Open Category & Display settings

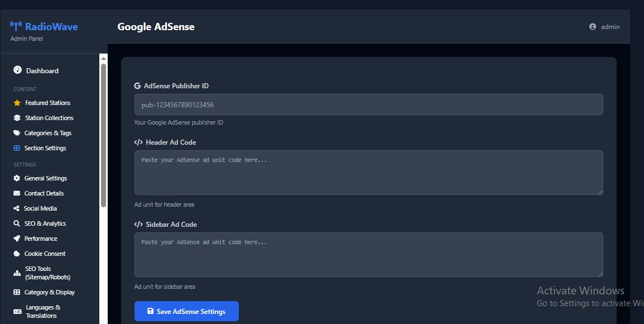coord(49,292)
